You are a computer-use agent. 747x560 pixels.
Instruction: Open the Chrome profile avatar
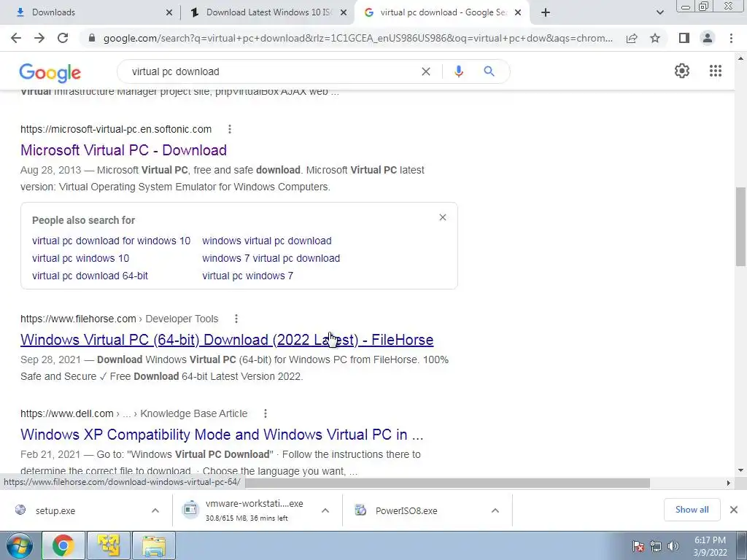pyautogui.click(x=708, y=38)
